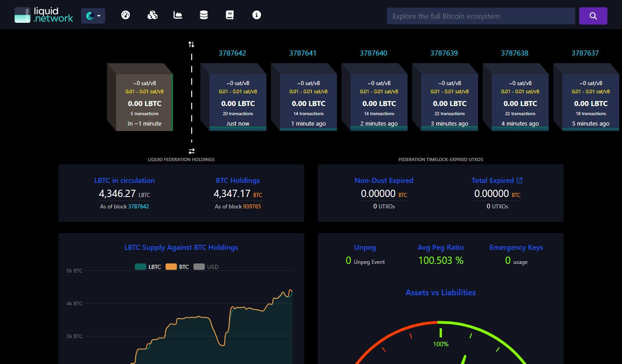Image resolution: width=622 pixels, height=364 pixels.
Task: Open the assets database stack icon
Action: point(204,15)
